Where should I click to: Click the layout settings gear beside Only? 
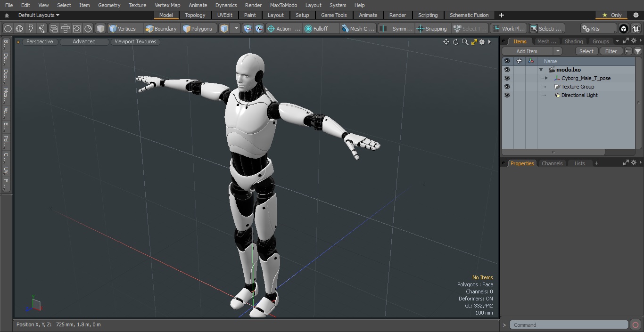coord(636,15)
